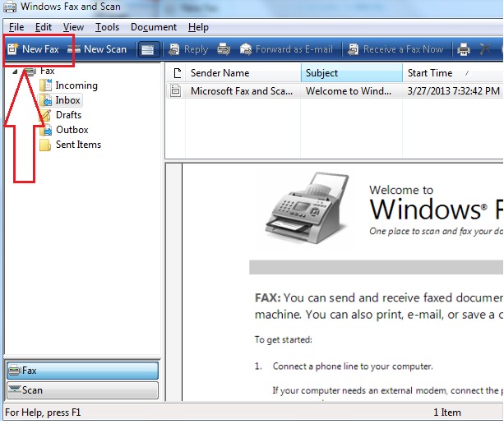Image resolution: width=504 pixels, height=424 pixels.
Task: Sort by Subject column header
Action: [x=352, y=73]
